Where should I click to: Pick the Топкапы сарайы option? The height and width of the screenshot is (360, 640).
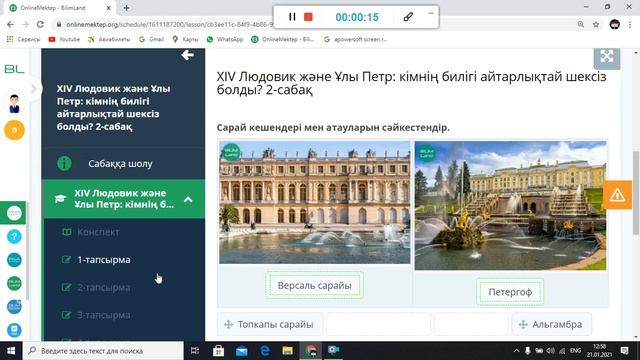[x=270, y=324]
